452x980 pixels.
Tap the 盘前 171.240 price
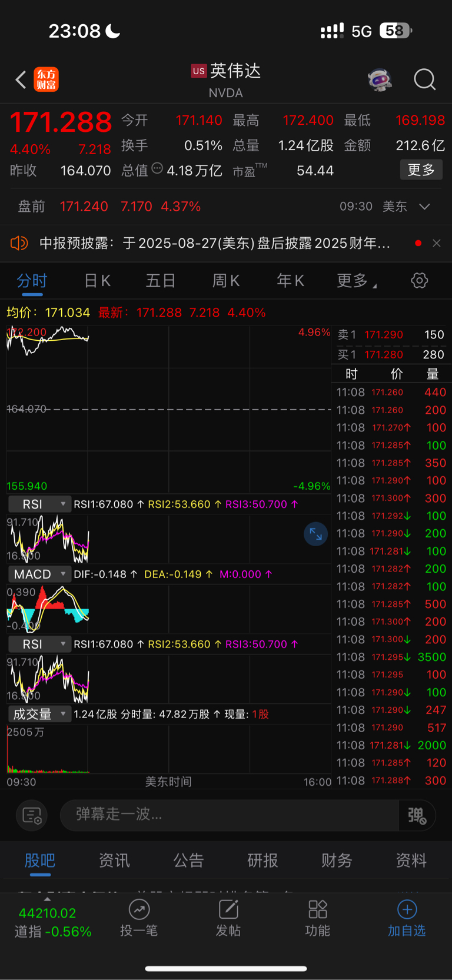point(84,207)
